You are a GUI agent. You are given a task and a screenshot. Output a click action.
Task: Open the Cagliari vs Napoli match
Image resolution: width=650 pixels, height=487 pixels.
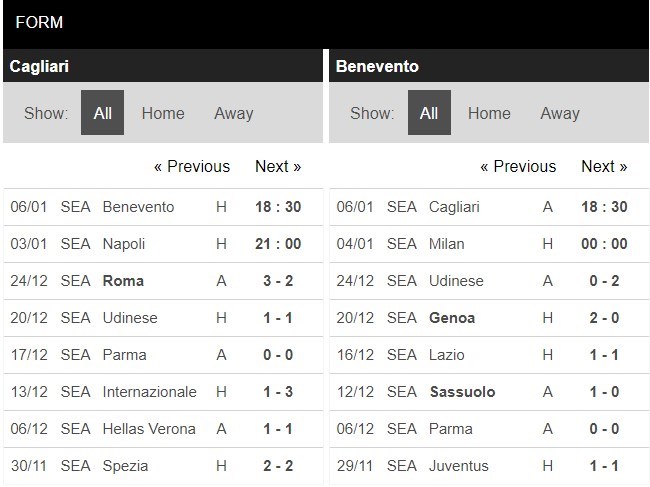pos(124,244)
